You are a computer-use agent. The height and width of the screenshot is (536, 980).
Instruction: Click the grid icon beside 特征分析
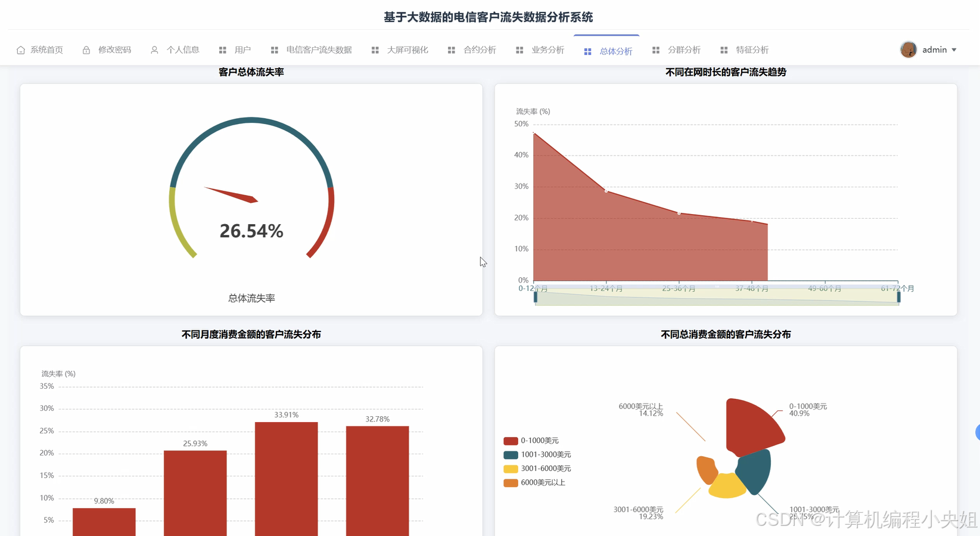[724, 50]
